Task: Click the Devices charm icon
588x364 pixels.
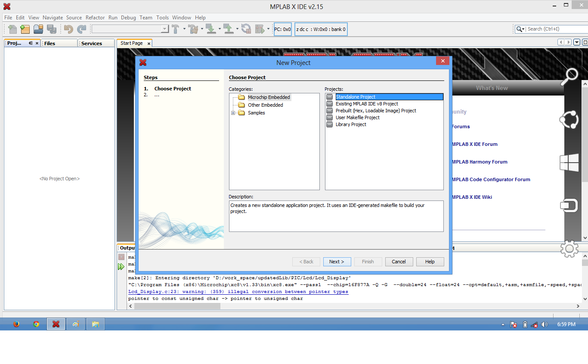Action: 569,206
